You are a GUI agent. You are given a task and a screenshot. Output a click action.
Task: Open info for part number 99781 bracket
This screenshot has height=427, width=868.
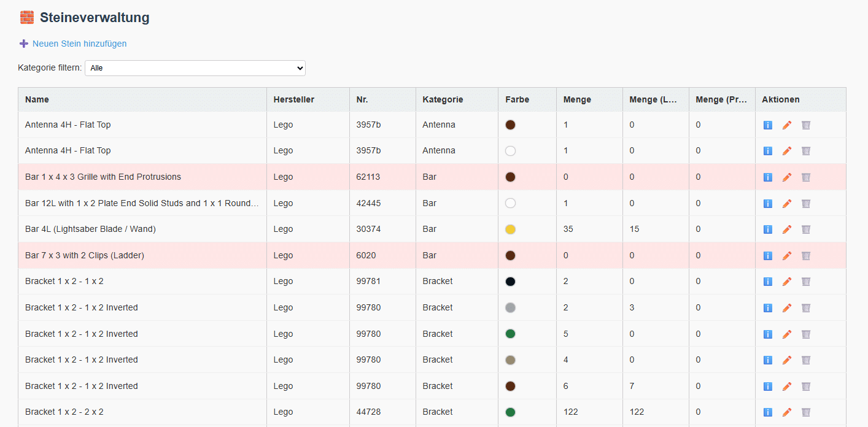point(767,282)
